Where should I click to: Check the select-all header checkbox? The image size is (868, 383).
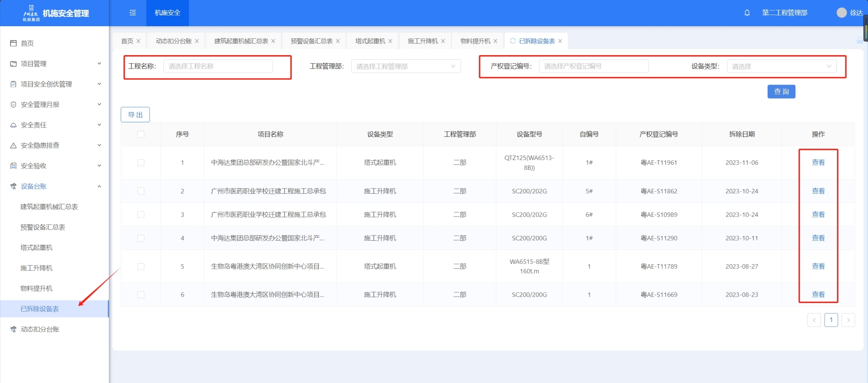coord(141,134)
